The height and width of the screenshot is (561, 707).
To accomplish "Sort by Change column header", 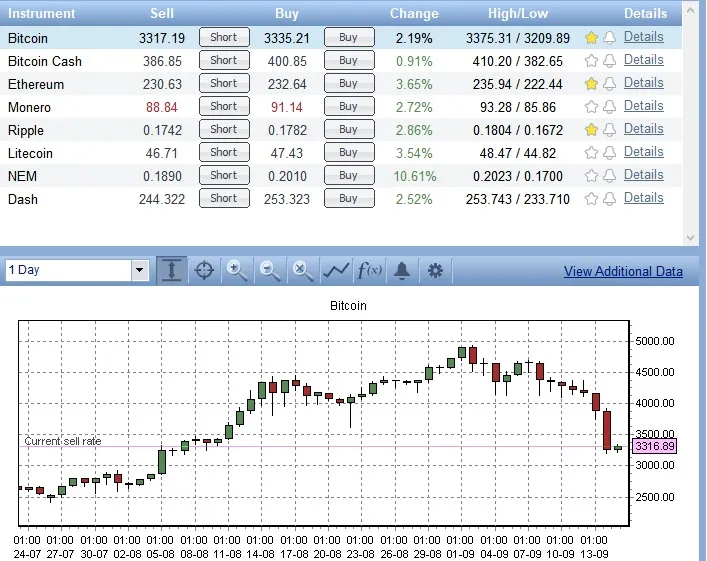I will [x=414, y=14].
